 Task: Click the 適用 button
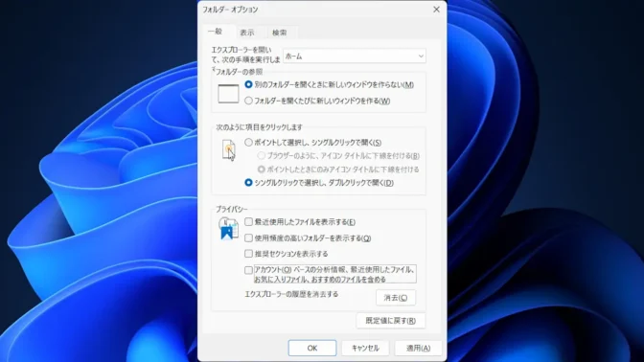coord(418,348)
